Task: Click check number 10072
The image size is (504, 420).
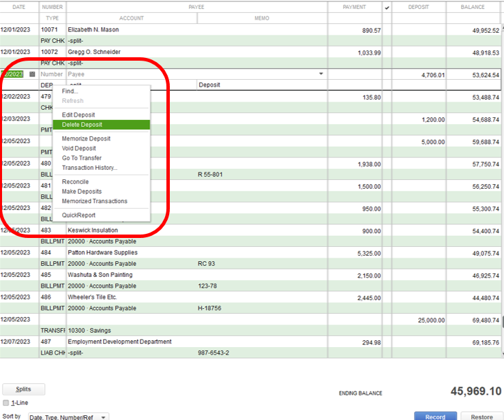Action: pyautogui.click(x=49, y=52)
